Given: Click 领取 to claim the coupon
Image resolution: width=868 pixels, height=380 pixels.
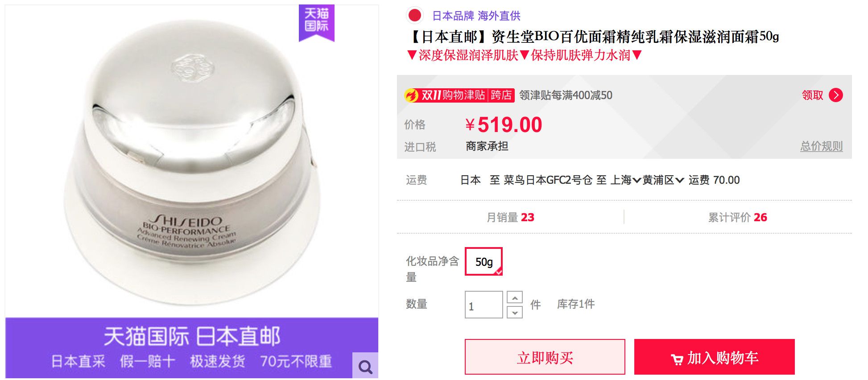Looking at the screenshot, I should point(812,95).
